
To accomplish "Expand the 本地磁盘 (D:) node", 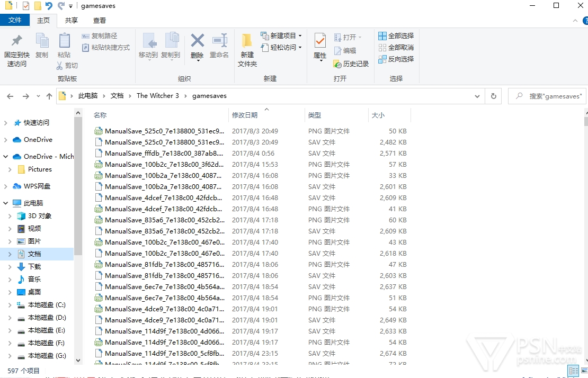I will [10, 318].
